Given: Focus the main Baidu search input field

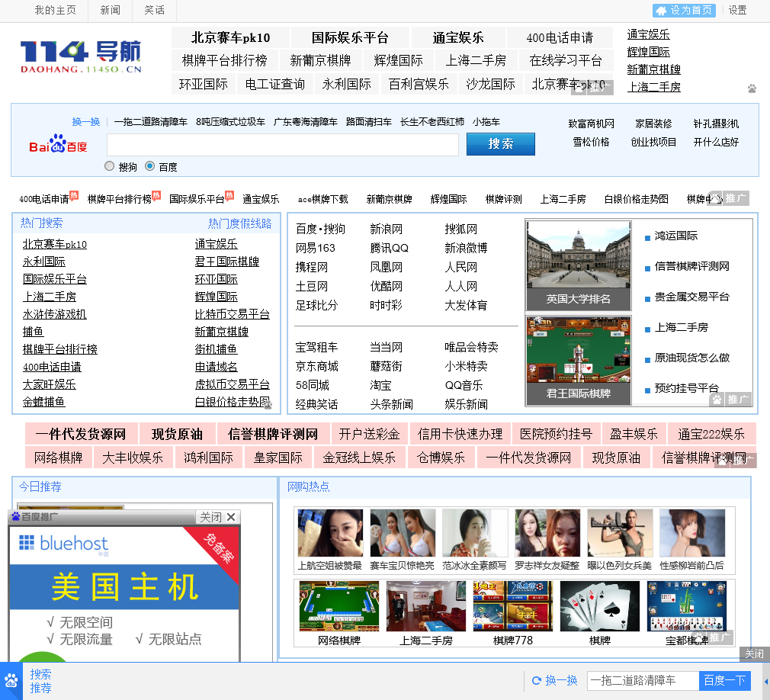Looking at the screenshot, I should tap(282, 144).
